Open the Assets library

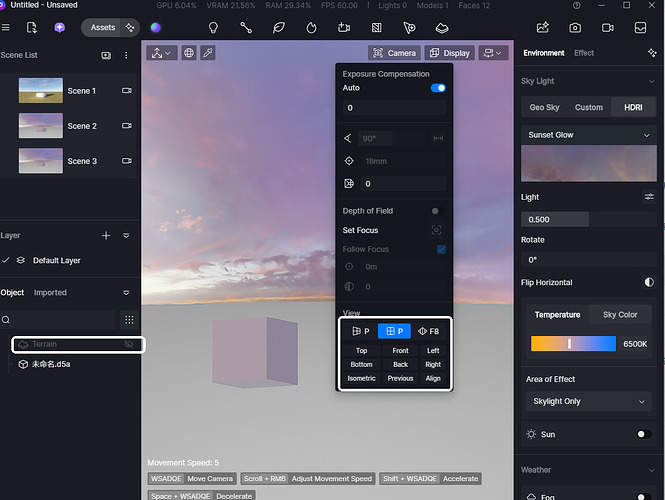pos(103,28)
